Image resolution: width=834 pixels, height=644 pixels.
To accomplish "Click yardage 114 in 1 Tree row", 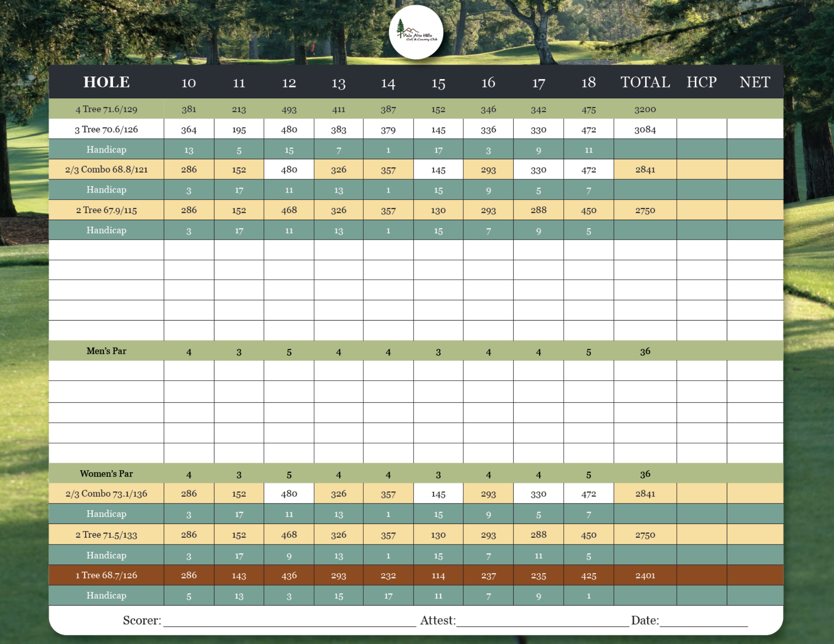I will click(x=438, y=576).
